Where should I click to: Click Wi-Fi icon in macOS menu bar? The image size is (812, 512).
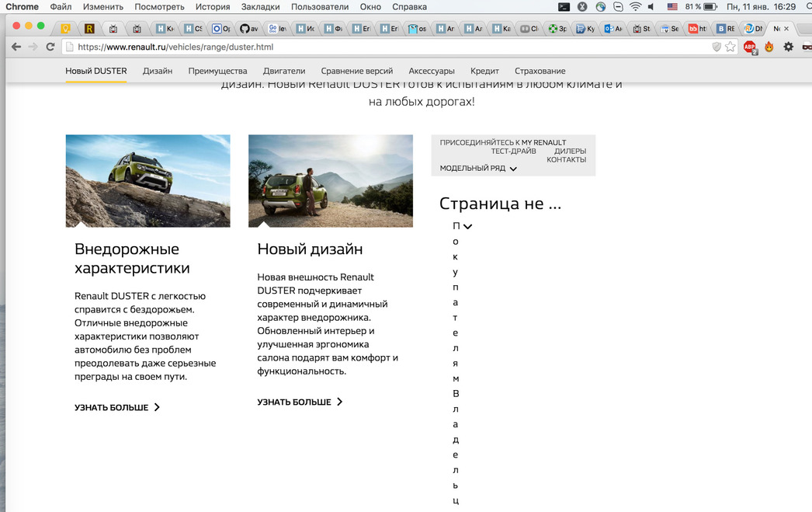[635, 7]
